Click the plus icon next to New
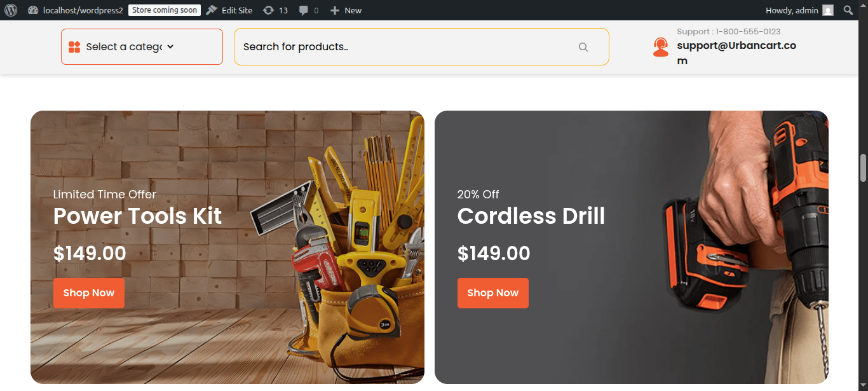 pyautogui.click(x=335, y=10)
